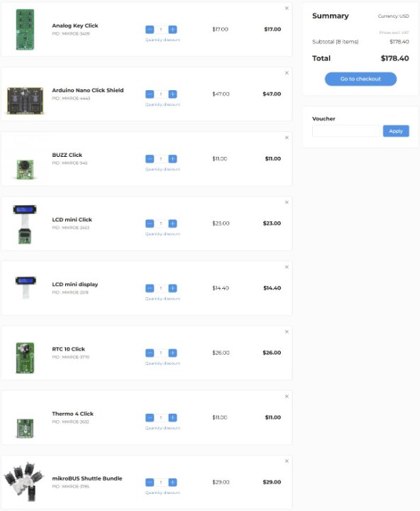Select the quantity field of RTC 10 Click

click(x=161, y=353)
